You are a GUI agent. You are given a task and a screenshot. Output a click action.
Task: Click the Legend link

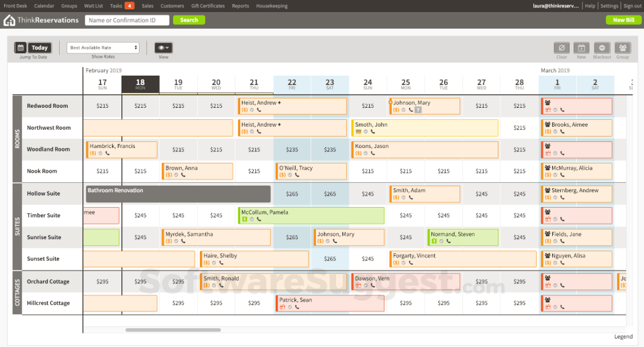tap(623, 337)
